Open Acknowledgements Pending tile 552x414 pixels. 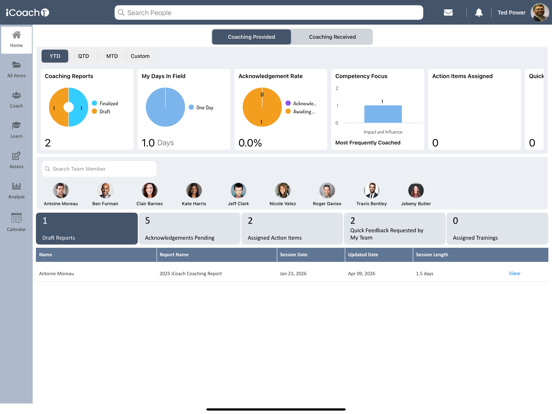click(190, 228)
